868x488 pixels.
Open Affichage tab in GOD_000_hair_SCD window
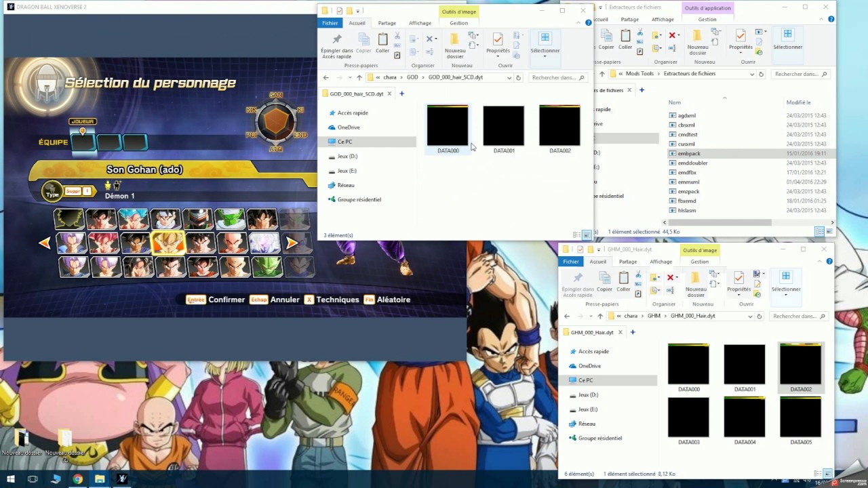tap(420, 23)
